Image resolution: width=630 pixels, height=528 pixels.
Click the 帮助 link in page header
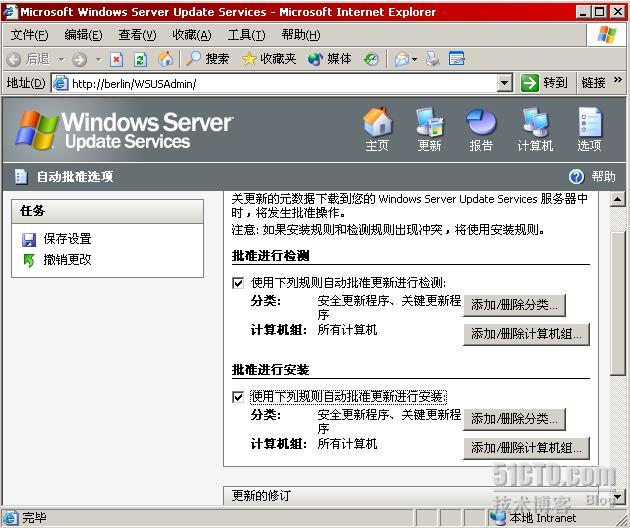(603, 176)
